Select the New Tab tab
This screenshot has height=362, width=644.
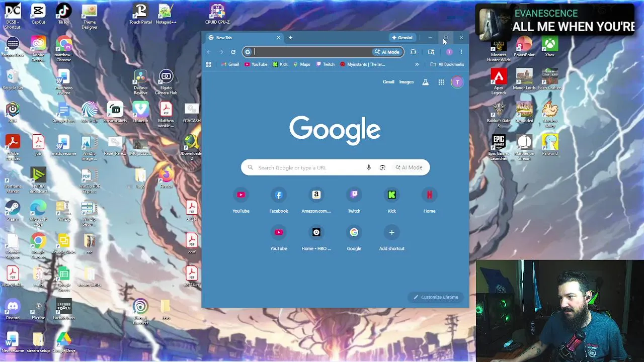244,38
